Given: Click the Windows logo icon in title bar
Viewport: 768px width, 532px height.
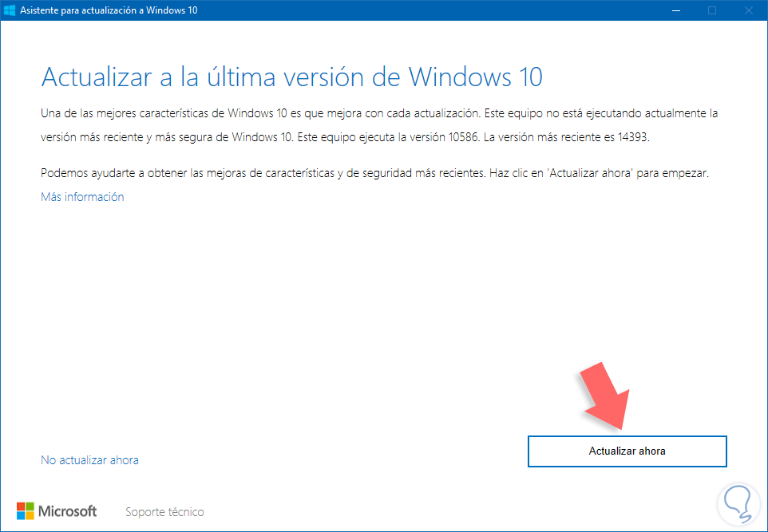Looking at the screenshot, I should pos(10,10).
